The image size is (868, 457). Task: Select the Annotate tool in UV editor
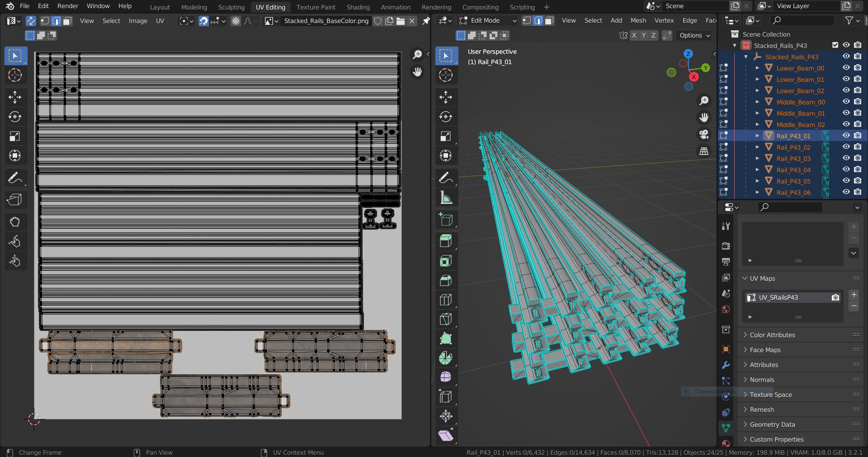pyautogui.click(x=15, y=178)
